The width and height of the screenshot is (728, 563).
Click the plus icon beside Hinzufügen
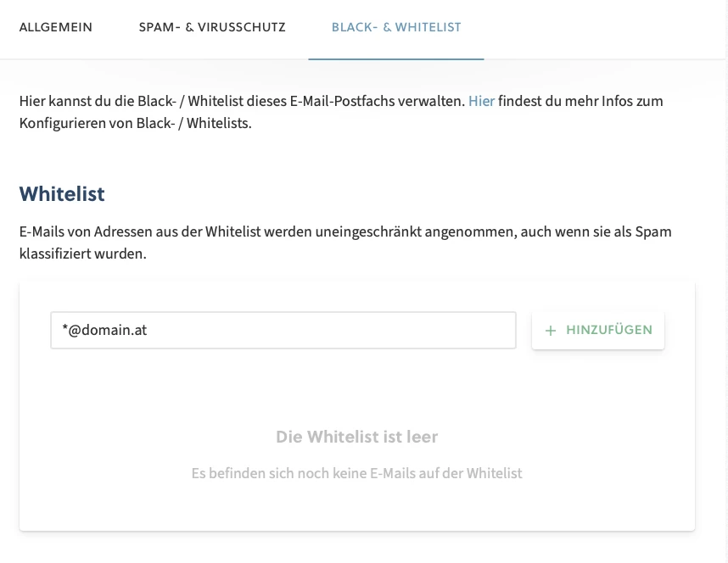pyautogui.click(x=550, y=331)
